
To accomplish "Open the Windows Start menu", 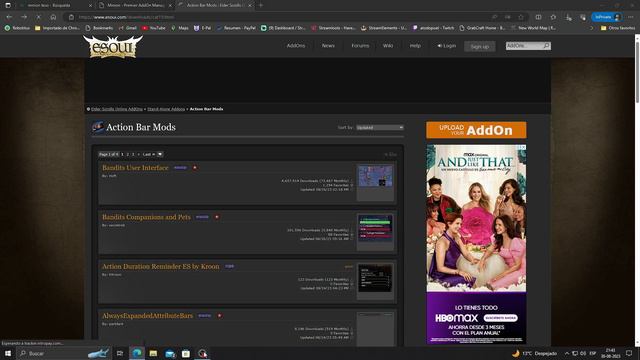I will [8, 353].
